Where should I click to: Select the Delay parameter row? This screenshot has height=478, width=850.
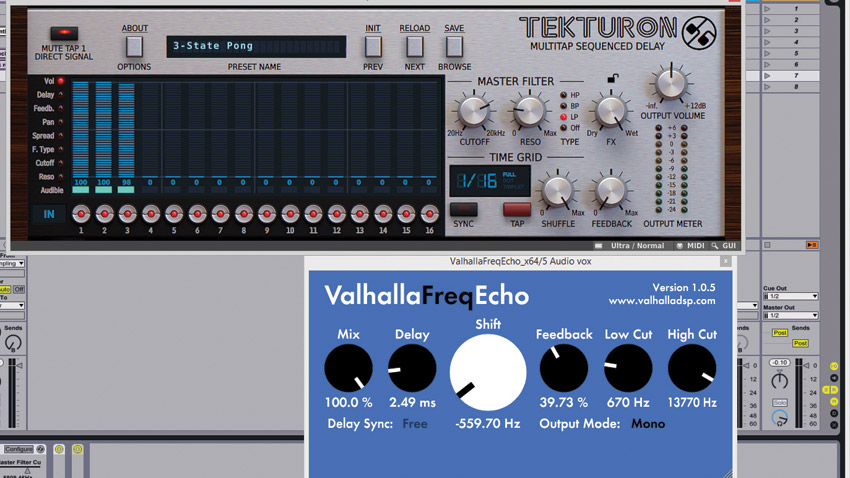(50, 95)
